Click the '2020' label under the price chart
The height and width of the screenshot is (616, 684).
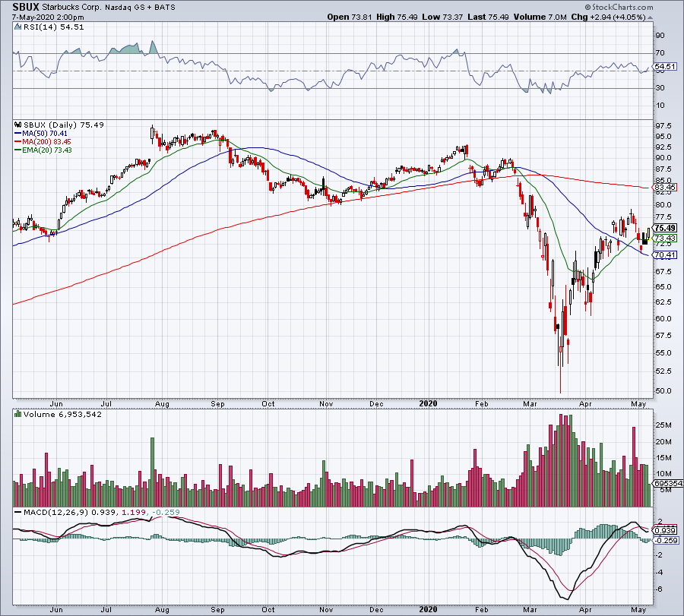(x=428, y=403)
